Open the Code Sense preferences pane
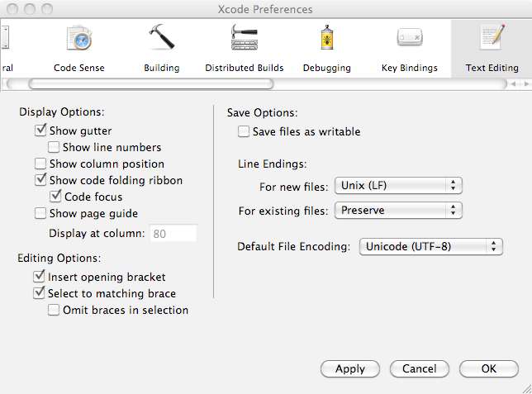This screenshot has width=532, height=394. (x=78, y=39)
